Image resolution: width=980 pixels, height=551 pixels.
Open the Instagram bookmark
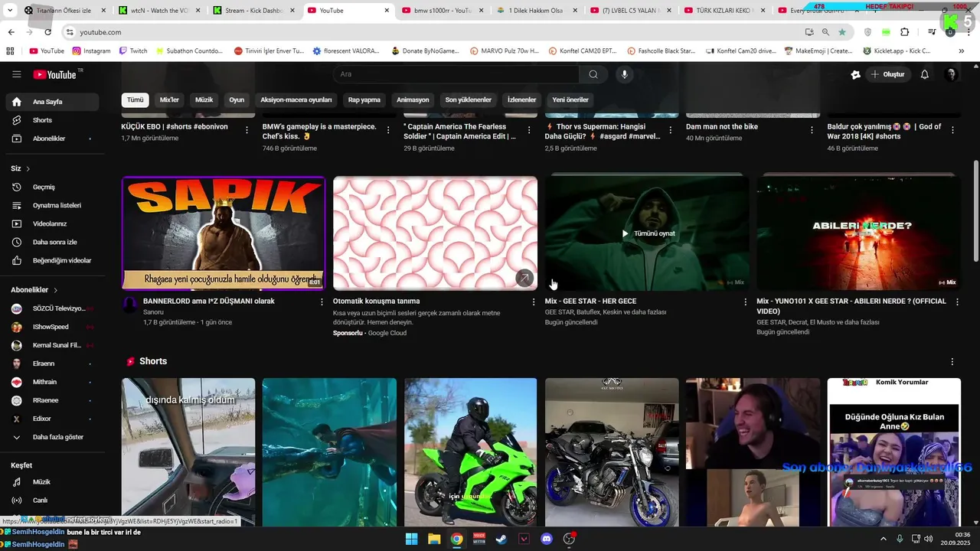pyautogui.click(x=91, y=51)
